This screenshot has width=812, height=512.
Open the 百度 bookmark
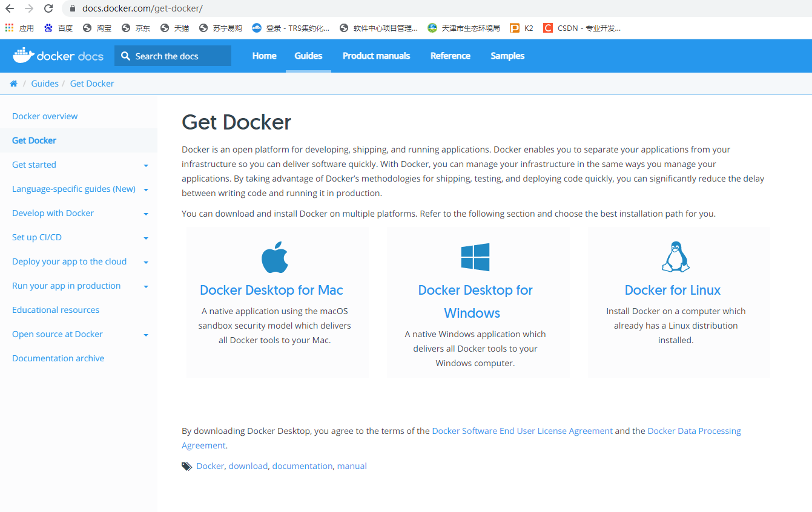[x=58, y=28]
